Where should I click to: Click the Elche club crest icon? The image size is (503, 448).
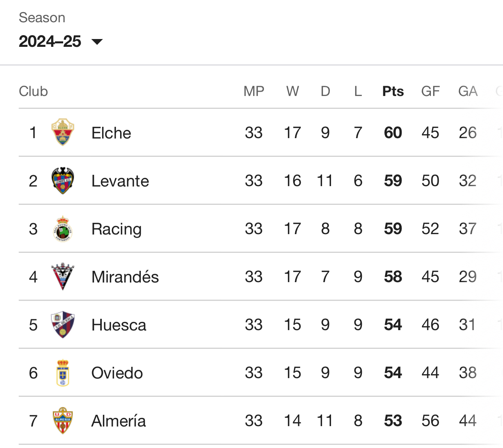[62, 132]
